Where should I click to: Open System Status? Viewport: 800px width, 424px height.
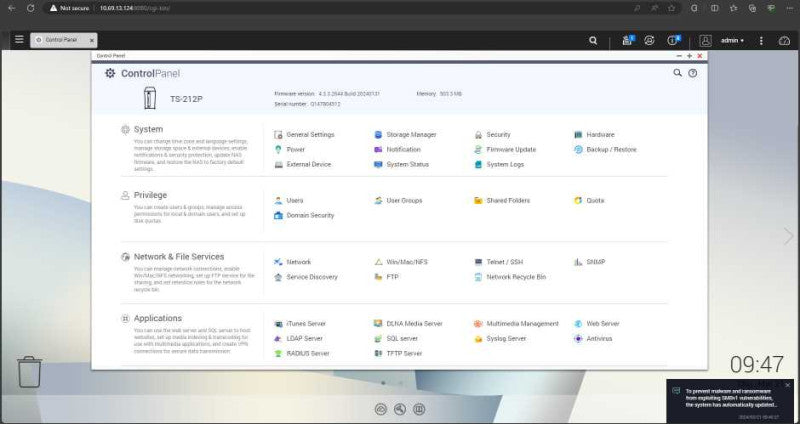402,164
